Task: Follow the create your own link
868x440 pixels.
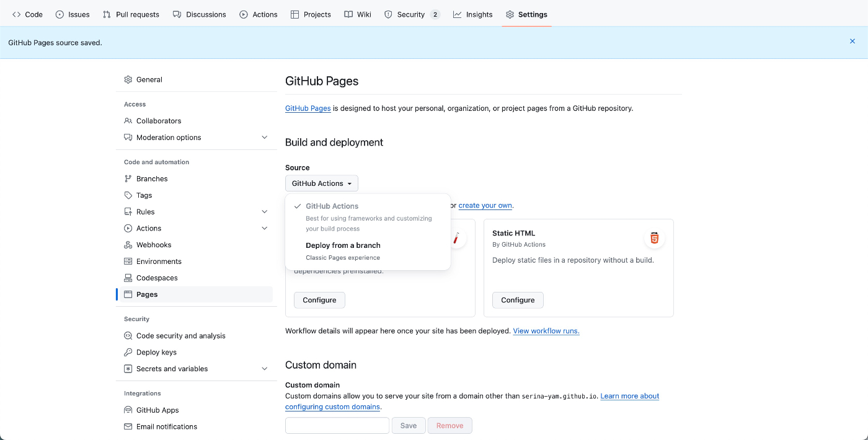Action: tap(485, 205)
